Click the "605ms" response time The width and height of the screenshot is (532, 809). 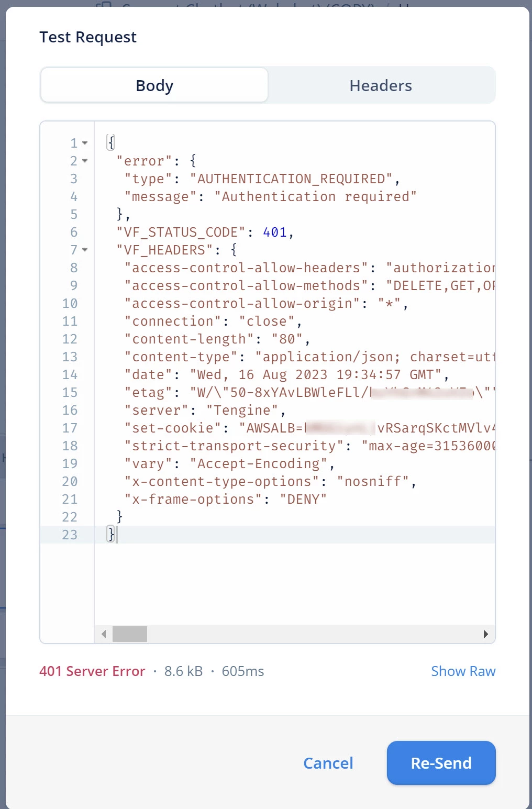243,671
